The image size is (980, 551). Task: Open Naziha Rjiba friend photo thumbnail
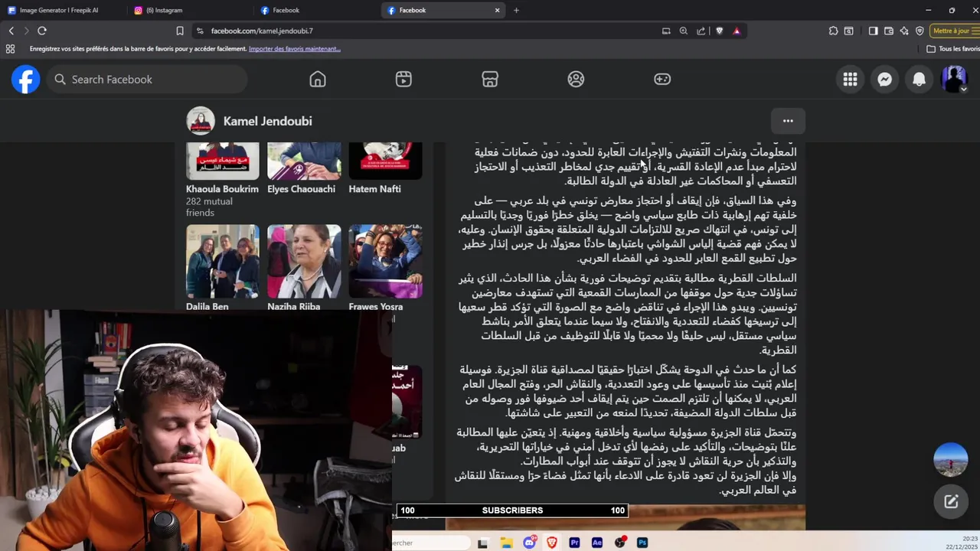pos(304,261)
